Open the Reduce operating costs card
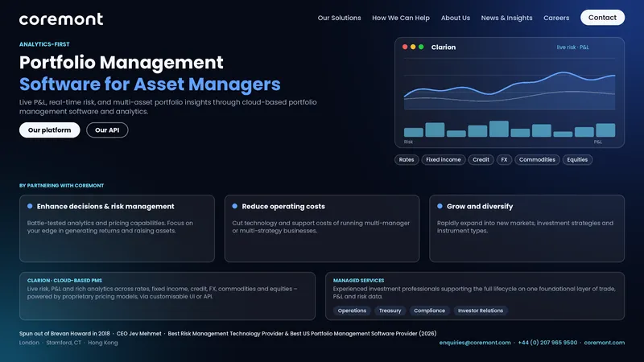This screenshot has width=644, height=362. tap(322, 228)
